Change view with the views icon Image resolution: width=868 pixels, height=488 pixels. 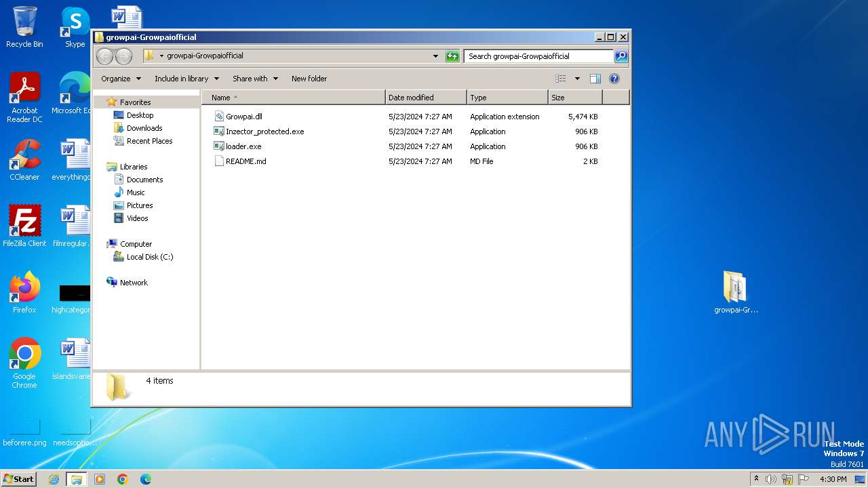[x=560, y=79]
